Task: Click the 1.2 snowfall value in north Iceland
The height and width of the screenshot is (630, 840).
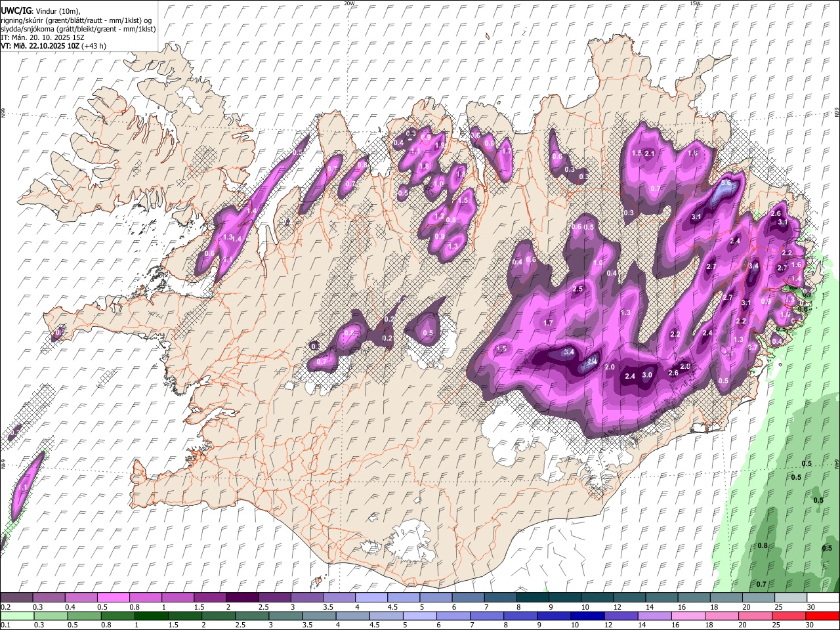Action: pyautogui.click(x=439, y=216)
